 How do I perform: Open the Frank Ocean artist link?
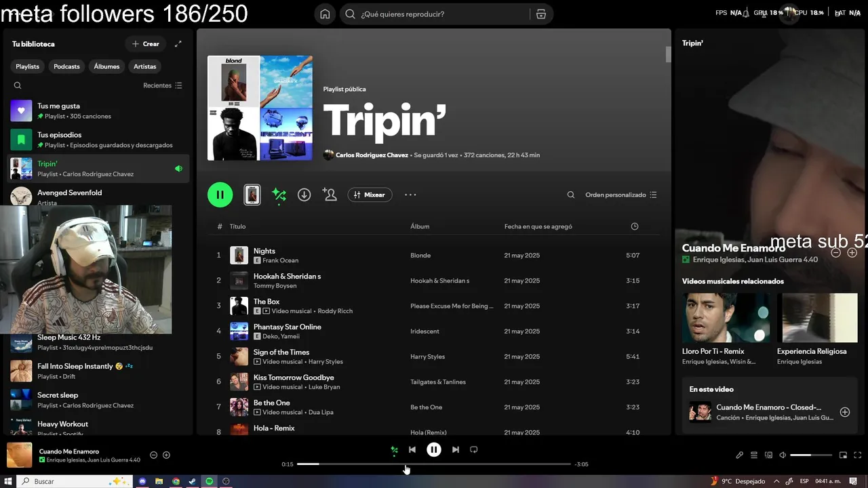281,260
